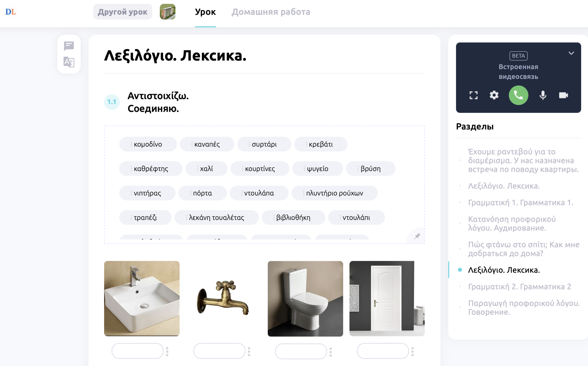Switch to Домашняя работа tab
The height and width of the screenshot is (366, 588).
271,12
